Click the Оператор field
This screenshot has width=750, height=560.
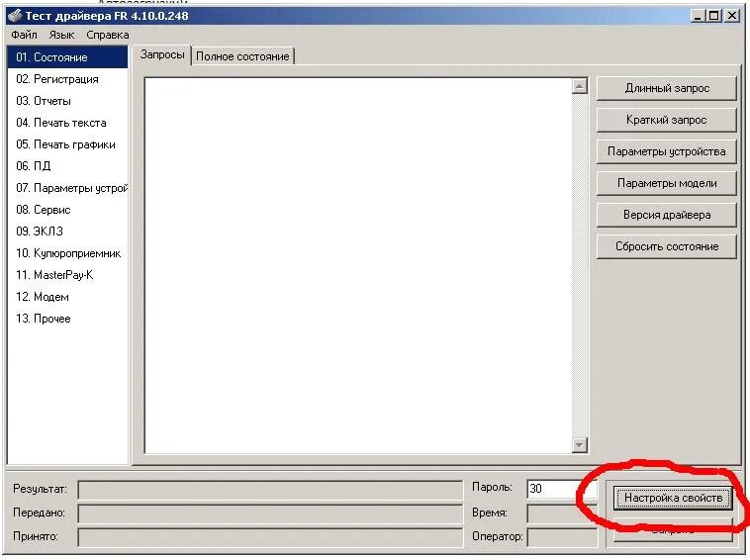pos(562,537)
